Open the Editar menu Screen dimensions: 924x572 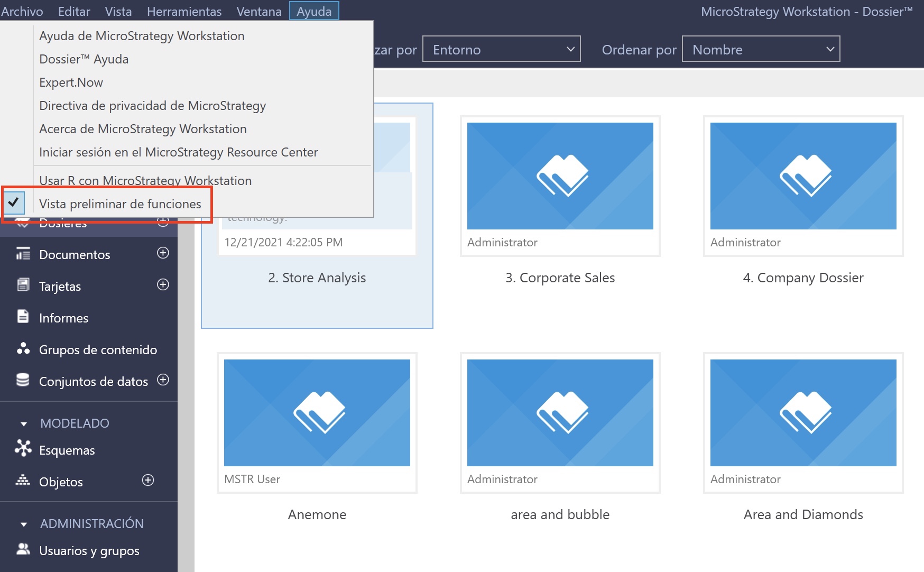click(x=74, y=11)
